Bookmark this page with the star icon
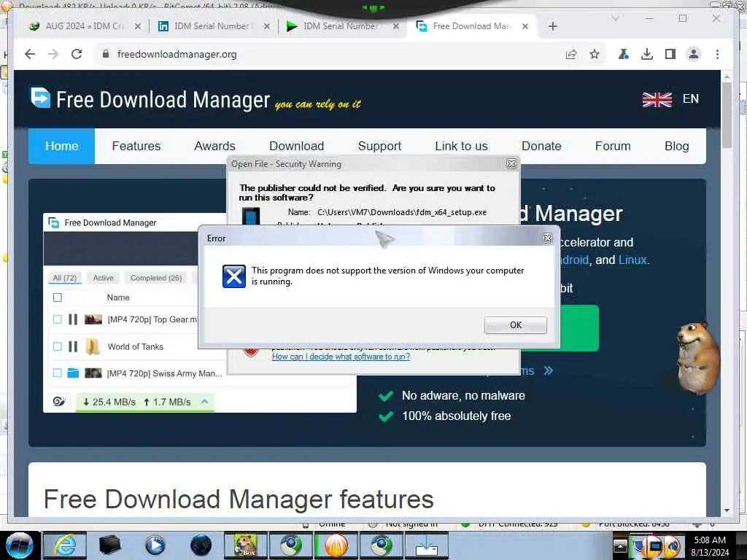The image size is (747, 560). click(594, 54)
